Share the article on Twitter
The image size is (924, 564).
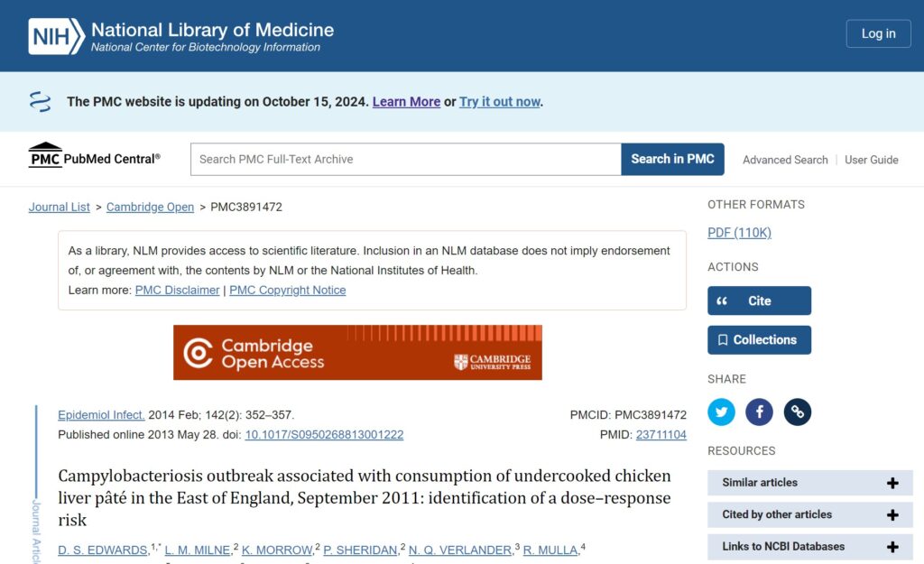coord(721,412)
